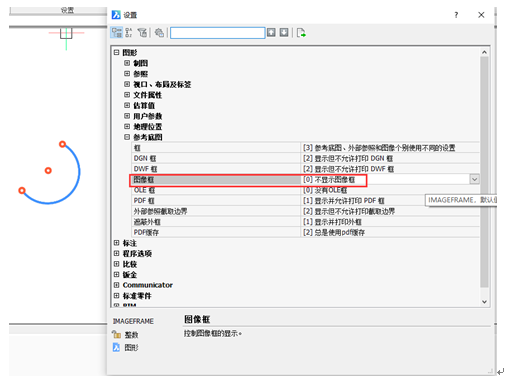Click inside the settings search field
This screenshot has height=378, width=510.
(218, 33)
